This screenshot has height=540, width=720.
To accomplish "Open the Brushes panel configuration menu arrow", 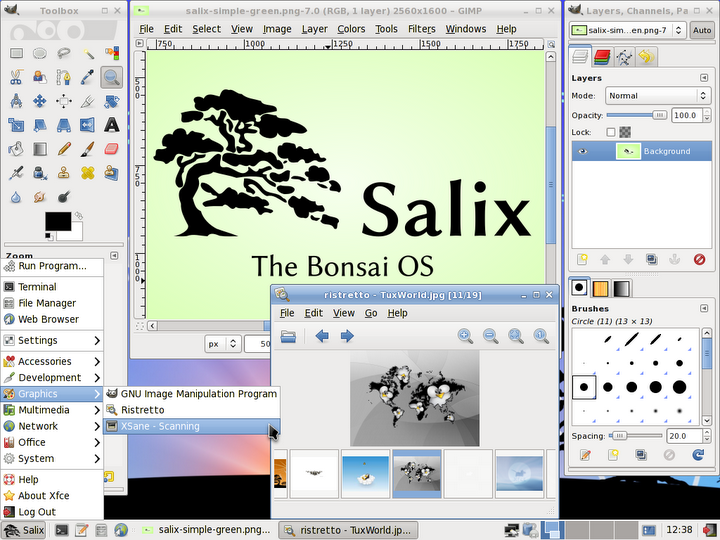I will coord(704,308).
